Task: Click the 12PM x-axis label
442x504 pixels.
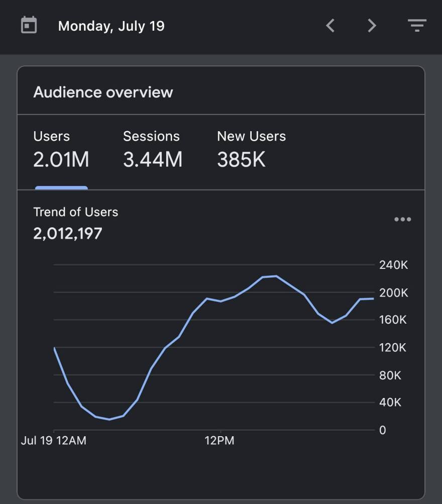Action: point(219,441)
